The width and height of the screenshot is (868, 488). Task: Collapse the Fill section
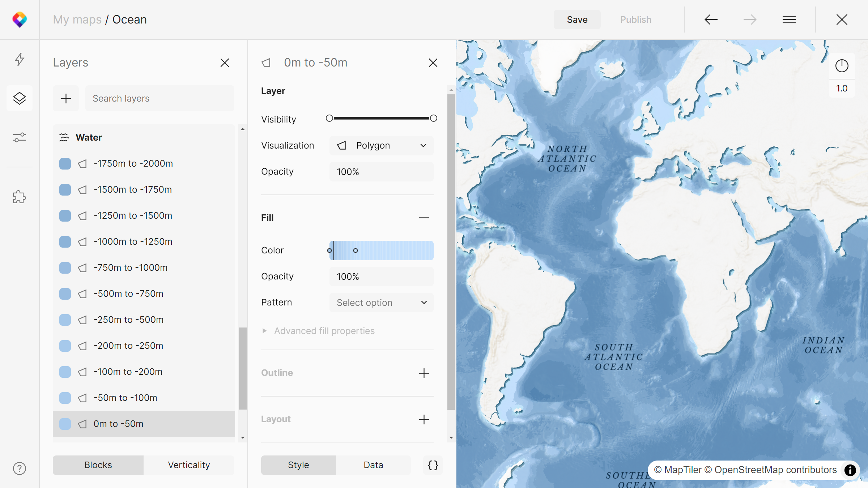pos(424,218)
